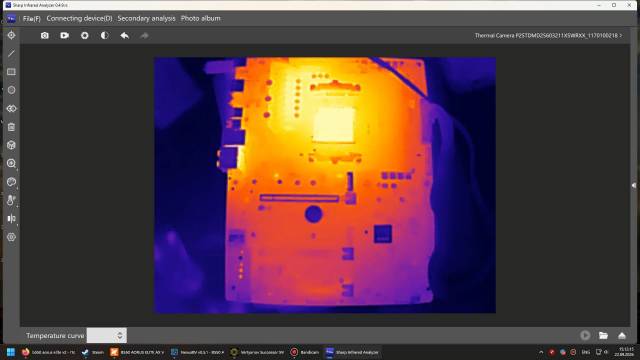This screenshot has height=360, width=640.
Task: Switch to Steam in the taskbar
Action: 93,352
